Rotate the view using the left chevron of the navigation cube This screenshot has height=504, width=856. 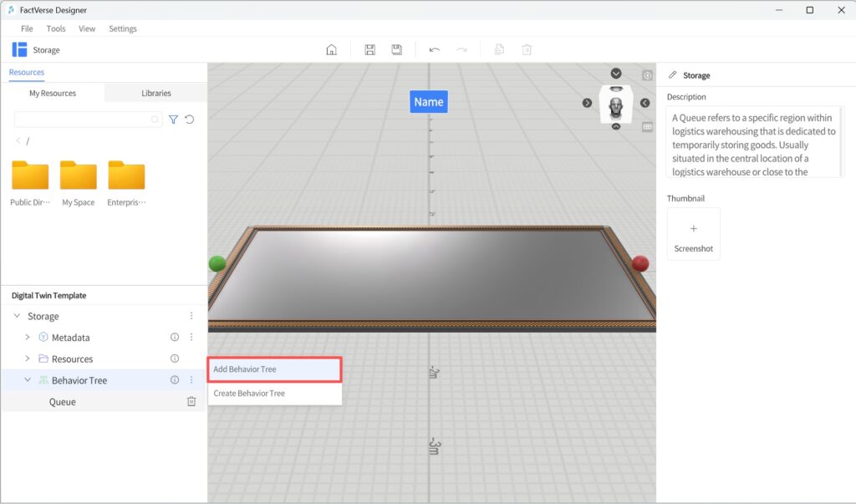pos(645,104)
